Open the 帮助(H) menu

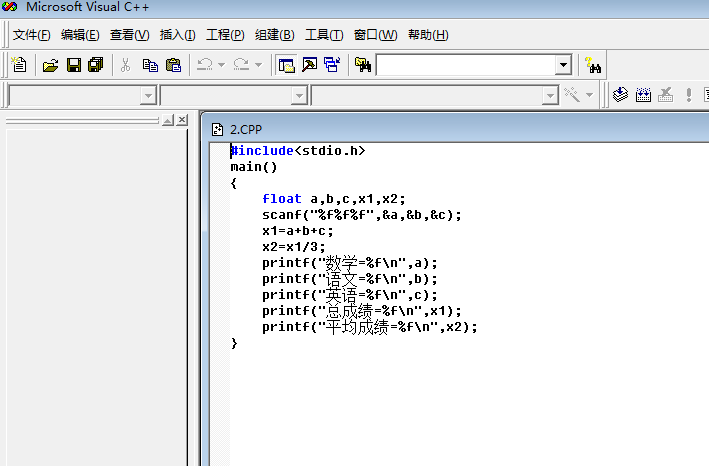(x=428, y=35)
